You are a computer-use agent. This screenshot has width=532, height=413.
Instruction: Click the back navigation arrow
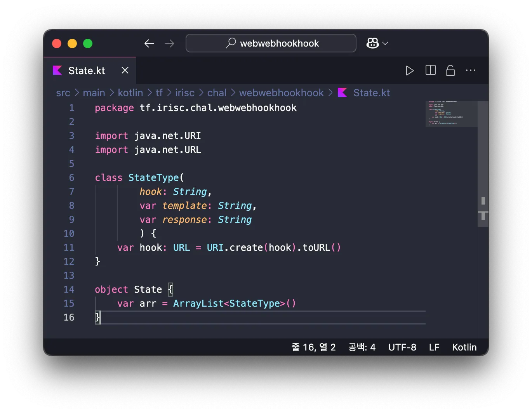149,43
